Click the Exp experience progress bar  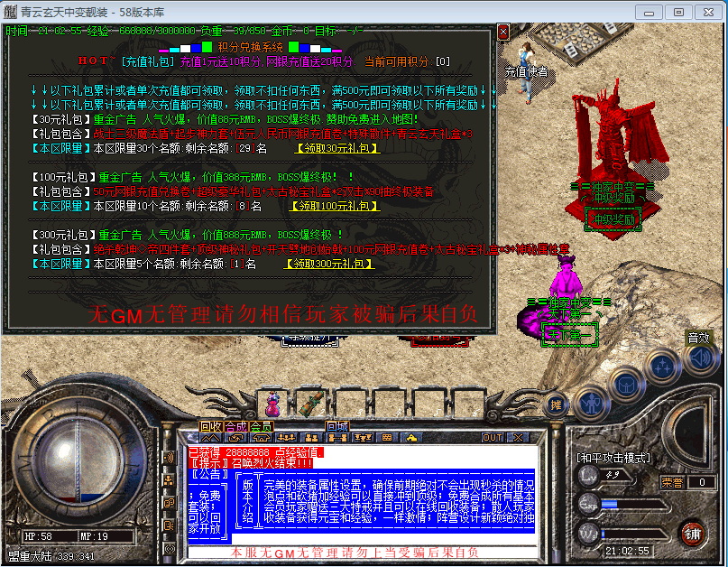pyautogui.click(x=634, y=505)
